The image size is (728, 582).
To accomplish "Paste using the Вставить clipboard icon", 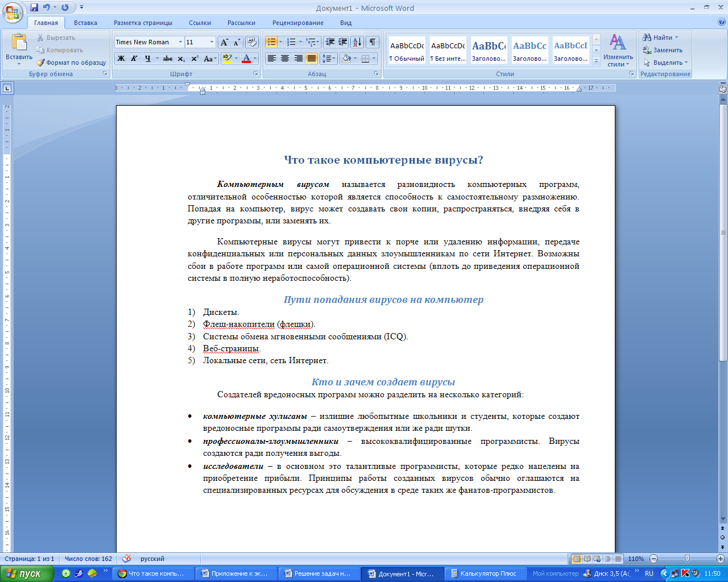I will coord(19,43).
